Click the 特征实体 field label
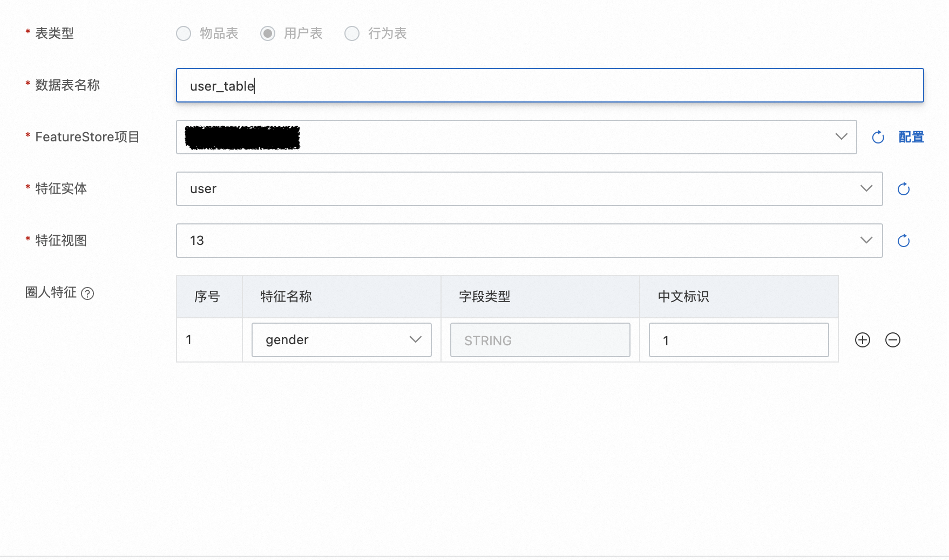The width and height of the screenshot is (949, 560). click(61, 189)
